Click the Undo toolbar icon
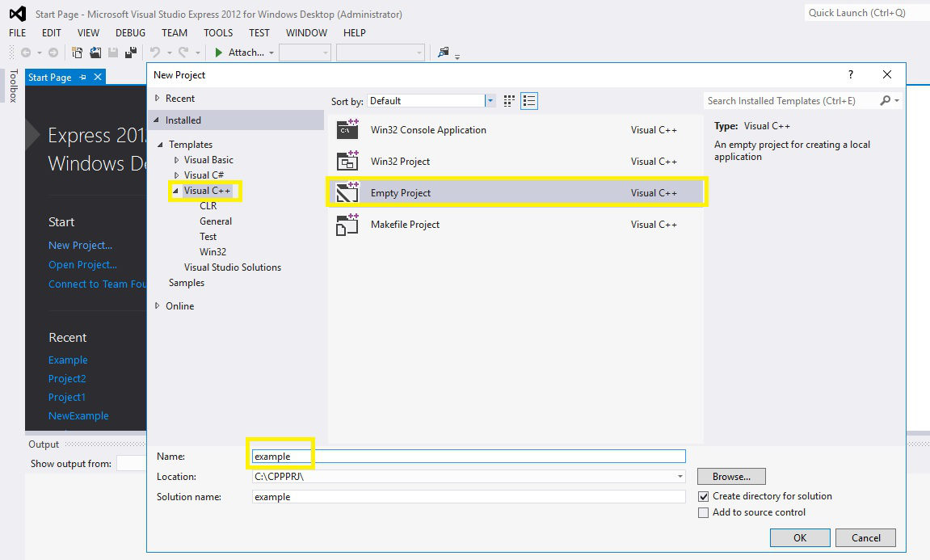Viewport: 930px width, 560px height. pyautogui.click(x=155, y=53)
